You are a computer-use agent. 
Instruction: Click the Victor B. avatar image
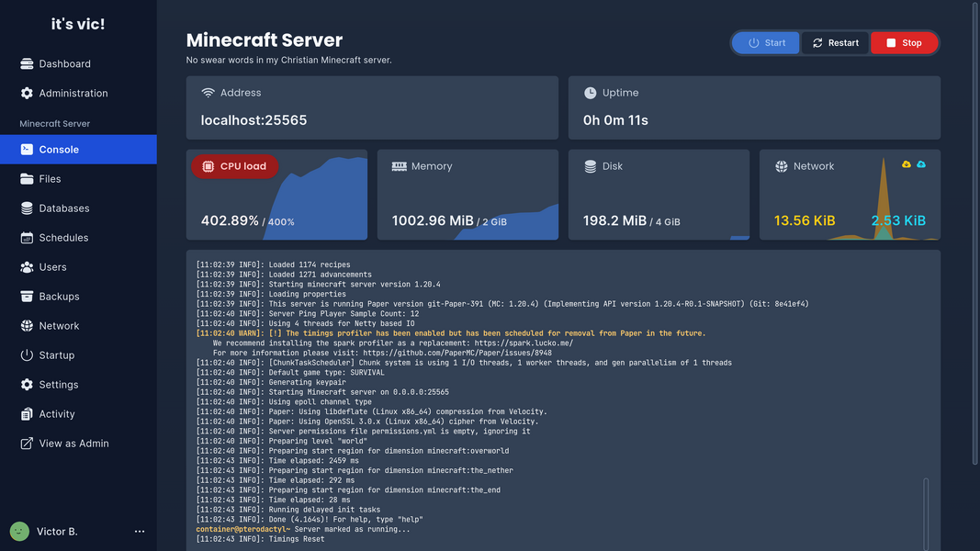tap(19, 532)
